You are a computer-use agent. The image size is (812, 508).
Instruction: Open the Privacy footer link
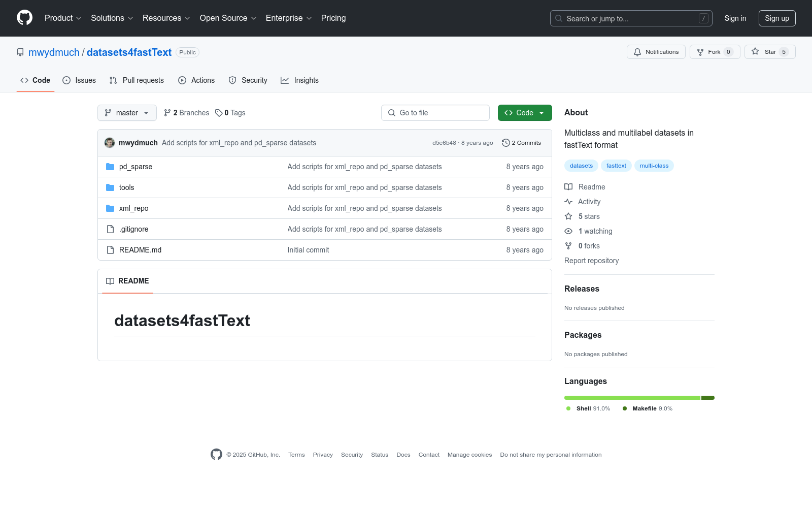(323, 455)
